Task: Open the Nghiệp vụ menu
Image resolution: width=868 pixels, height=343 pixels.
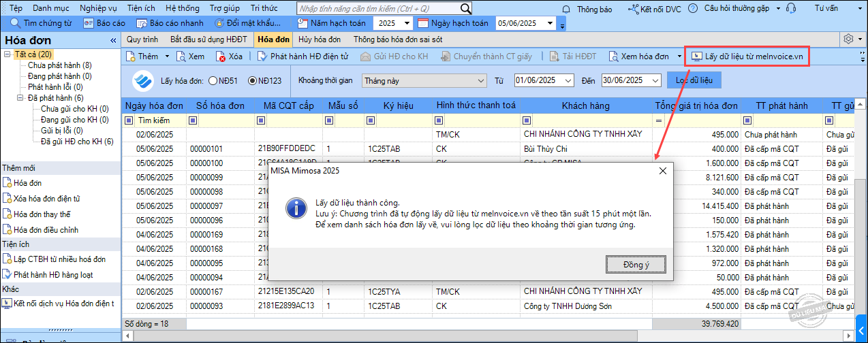Action: pos(98,8)
